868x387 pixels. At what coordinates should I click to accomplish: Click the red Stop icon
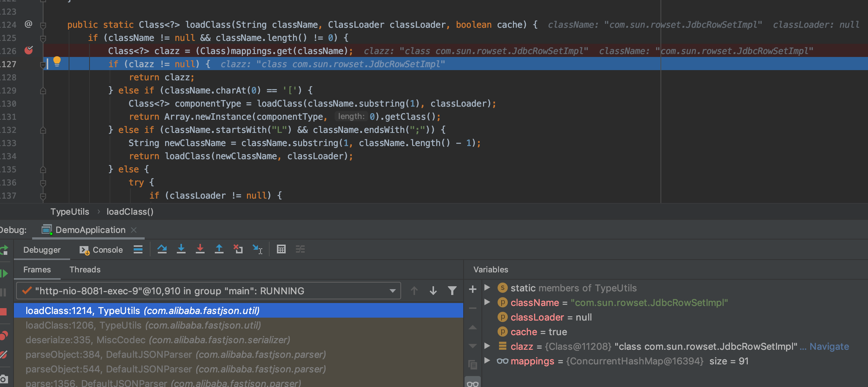click(3, 311)
